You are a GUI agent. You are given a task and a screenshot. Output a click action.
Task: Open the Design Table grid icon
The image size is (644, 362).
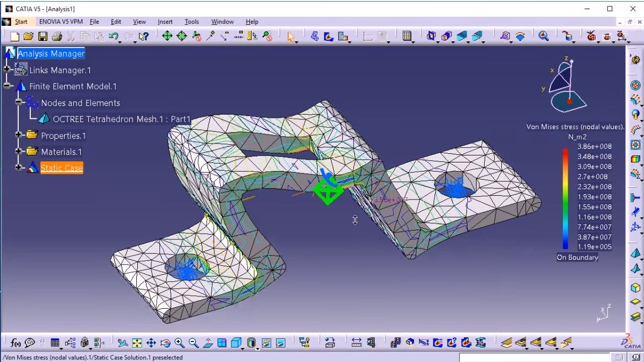54,342
